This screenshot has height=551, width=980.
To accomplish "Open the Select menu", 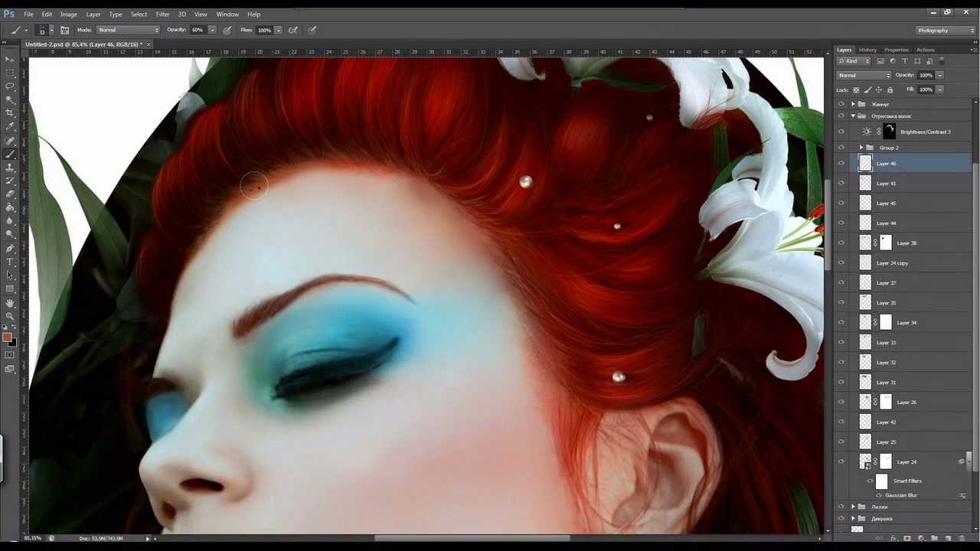I will pyautogui.click(x=139, y=14).
